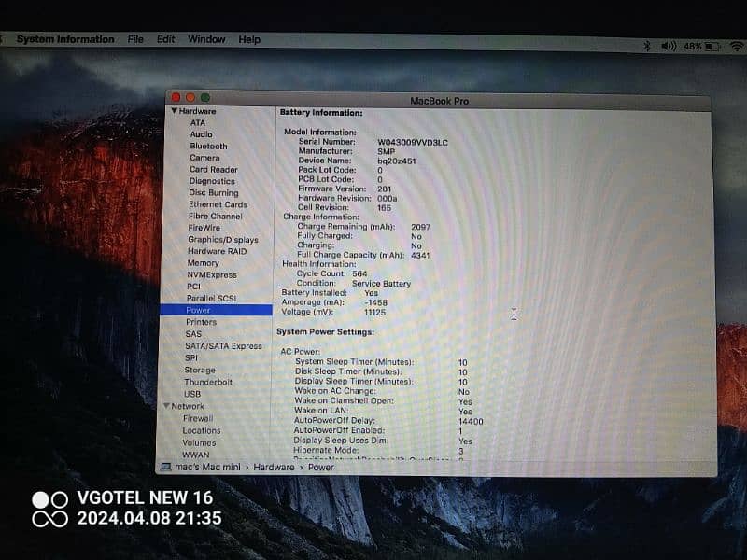This screenshot has width=747, height=560.
Task: Select Card Reader in the sidebar
Action: (214, 169)
